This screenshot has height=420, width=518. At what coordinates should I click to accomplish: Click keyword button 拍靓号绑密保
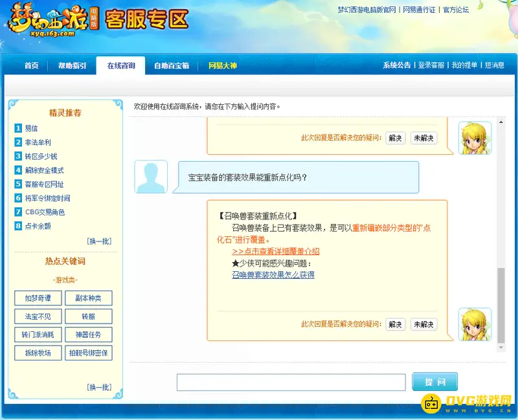click(x=89, y=353)
